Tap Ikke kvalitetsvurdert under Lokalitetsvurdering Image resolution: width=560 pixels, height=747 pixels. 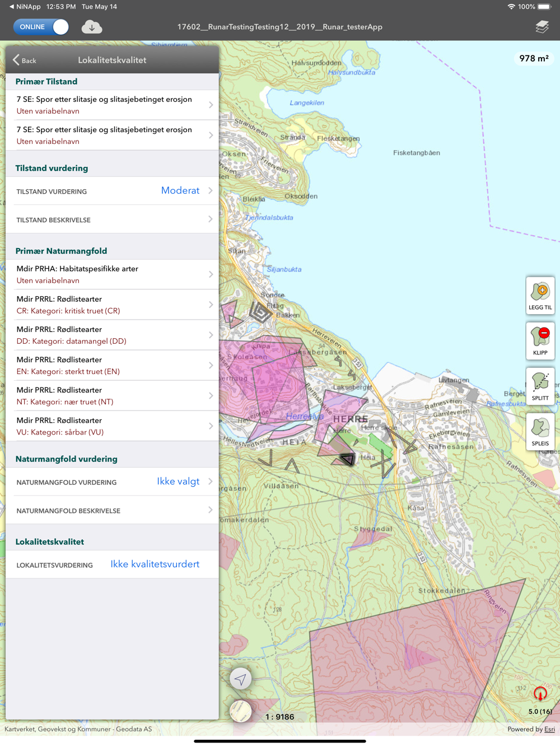[155, 564]
